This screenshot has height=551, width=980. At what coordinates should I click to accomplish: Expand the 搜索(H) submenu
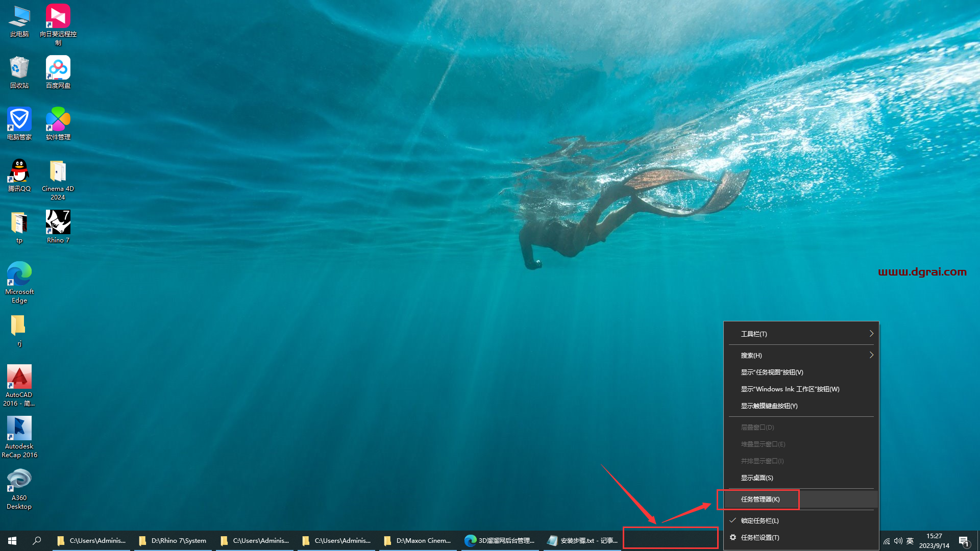coord(801,355)
